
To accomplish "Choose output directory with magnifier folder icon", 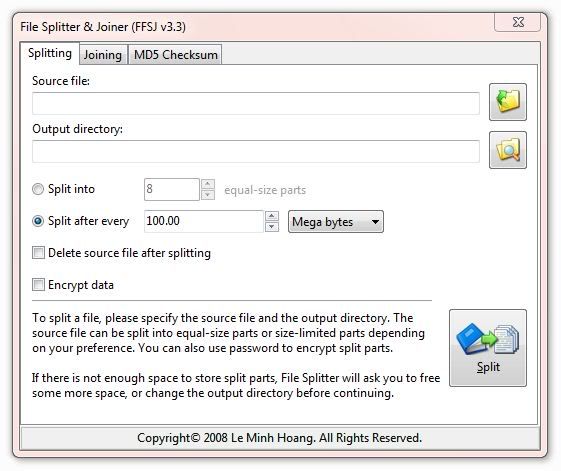I will coord(507,150).
